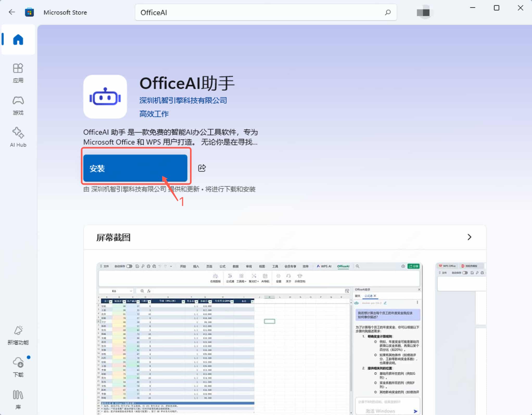Expand the 屏幕截图 section with its chevron
The image size is (532, 415).
point(469,237)
